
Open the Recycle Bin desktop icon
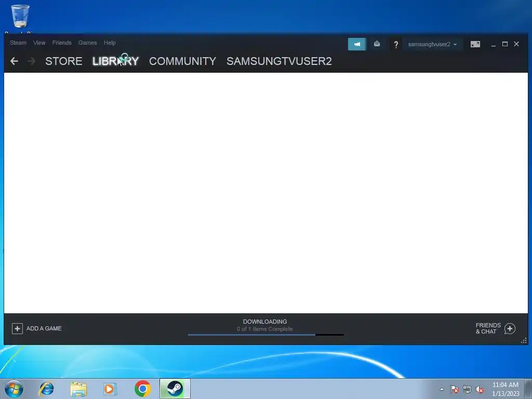(20, 17)
